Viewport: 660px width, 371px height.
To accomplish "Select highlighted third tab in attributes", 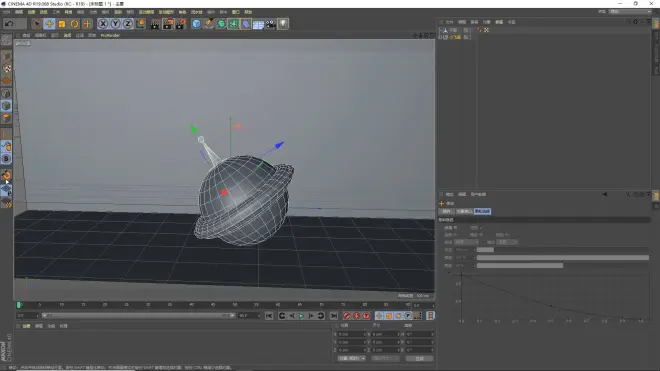I will pyautogui.click(x=482, y=211).
